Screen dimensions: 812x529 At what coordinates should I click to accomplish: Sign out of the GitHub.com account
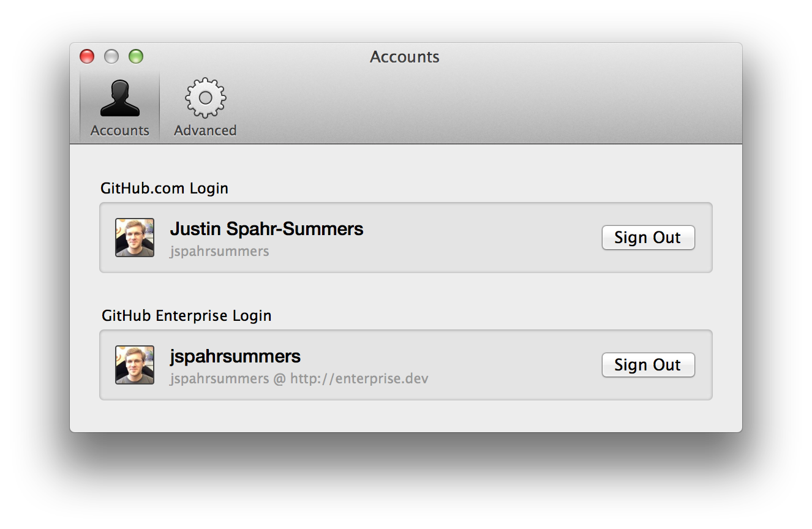pyautogui.click(x=648, y=238)
